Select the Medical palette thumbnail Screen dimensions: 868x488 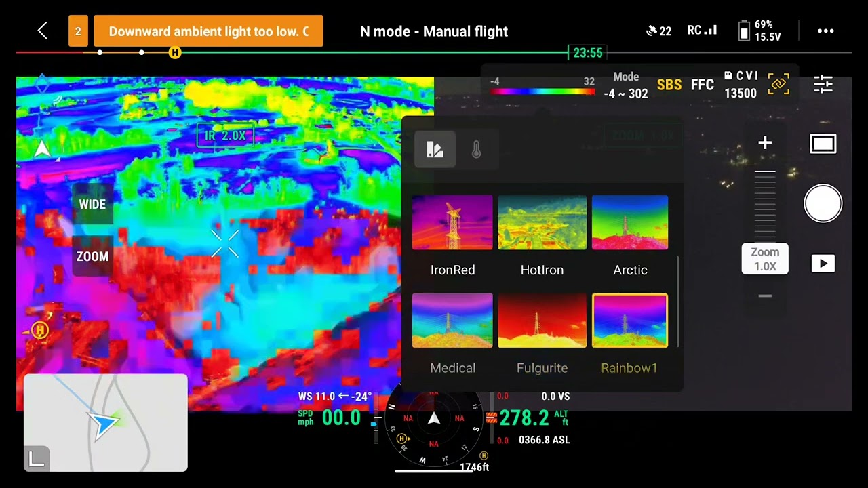(x=452, y=321)
